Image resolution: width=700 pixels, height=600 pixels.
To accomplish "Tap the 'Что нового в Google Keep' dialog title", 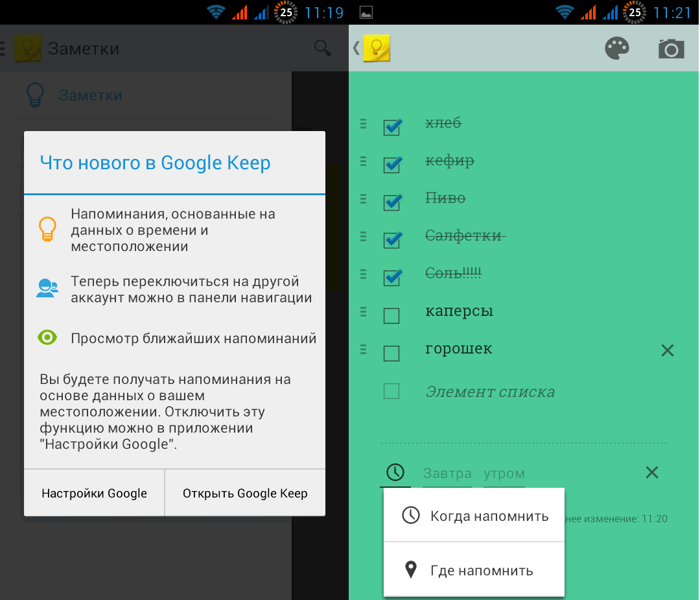I will click(155, 163).
